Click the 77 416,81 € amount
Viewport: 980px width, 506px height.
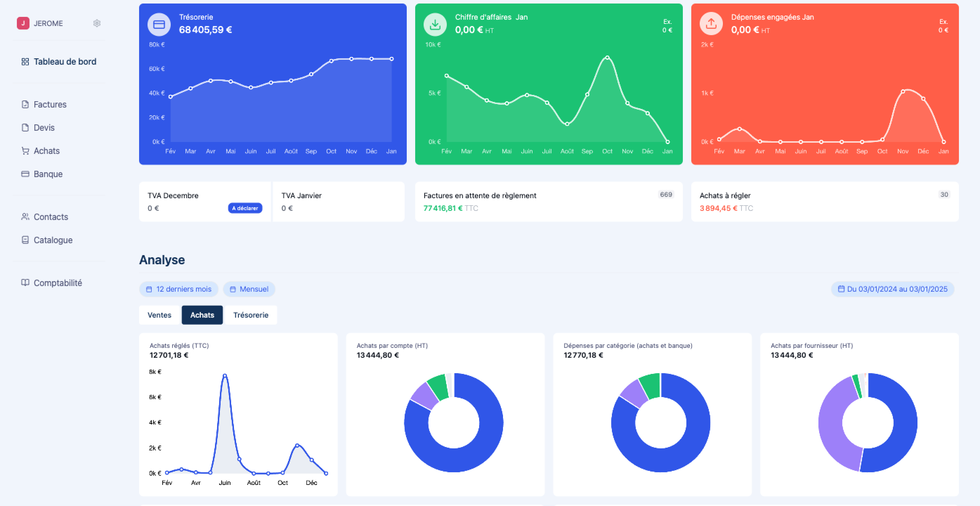pyautogui.click(x=443, y=208)
